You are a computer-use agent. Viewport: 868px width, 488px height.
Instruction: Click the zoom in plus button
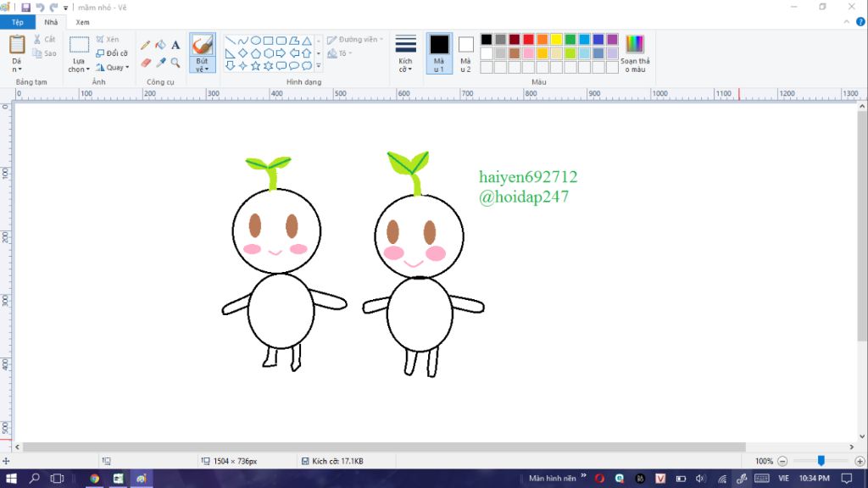[860, 461]
